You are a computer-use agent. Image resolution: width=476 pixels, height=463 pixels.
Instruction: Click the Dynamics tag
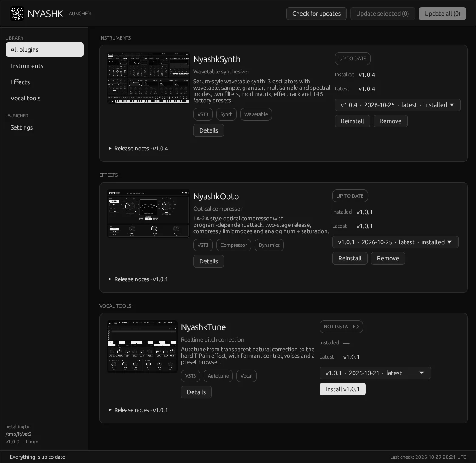(269, 245)
